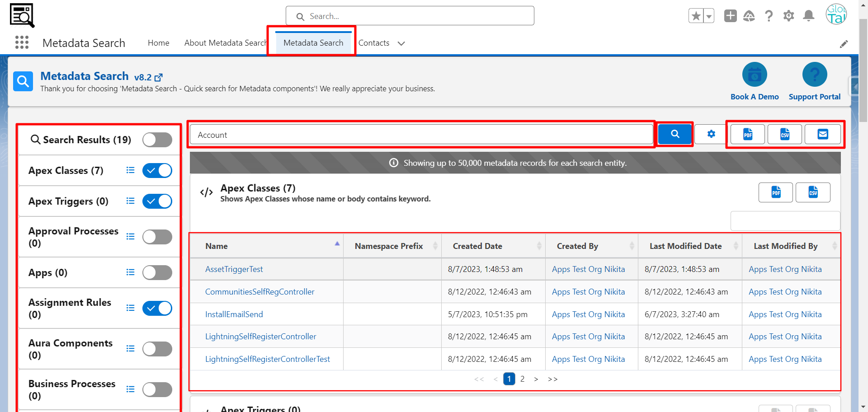The width and height of the screenshot is (868, 412).
Task: Open the external link icon beside v8.2
Action: 158,78
